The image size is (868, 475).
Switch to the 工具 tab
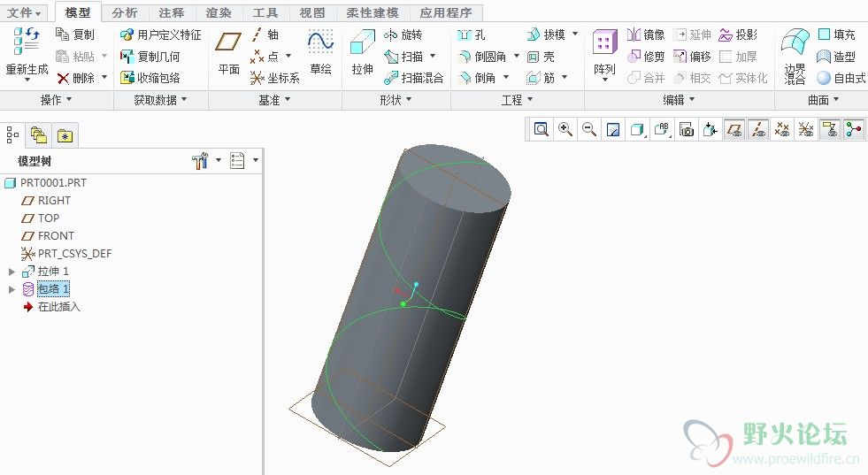point(265,12)
